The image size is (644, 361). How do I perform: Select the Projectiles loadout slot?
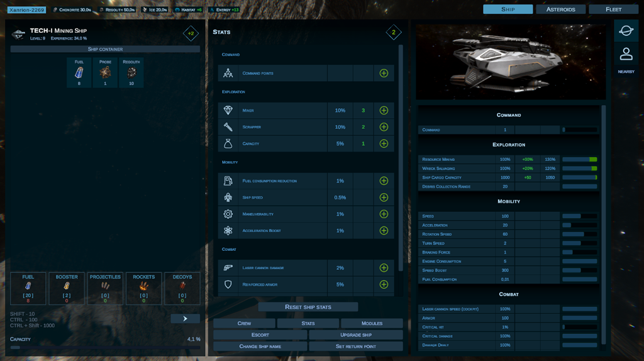105,288
